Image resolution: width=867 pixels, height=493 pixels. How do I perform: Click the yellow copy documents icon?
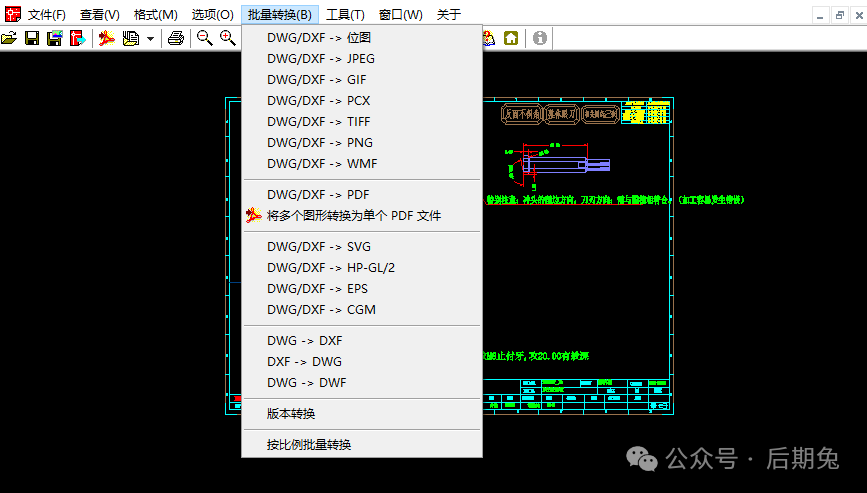click(x=131, y=38)
